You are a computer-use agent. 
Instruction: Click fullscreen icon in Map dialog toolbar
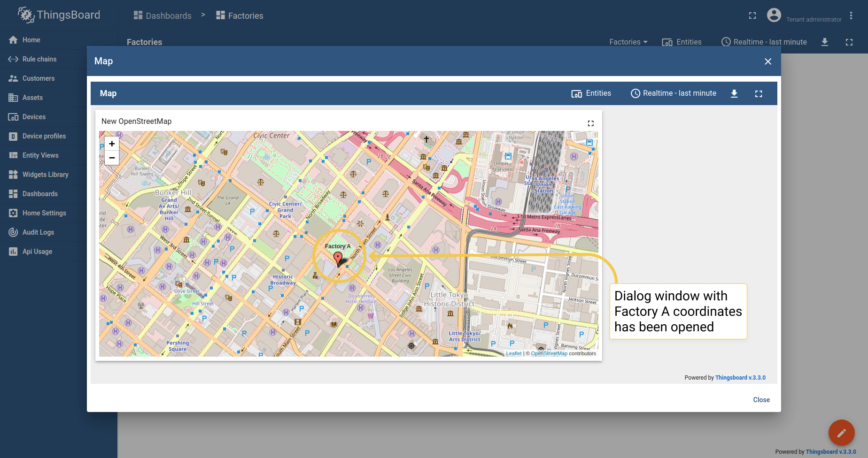pos(759,93)
